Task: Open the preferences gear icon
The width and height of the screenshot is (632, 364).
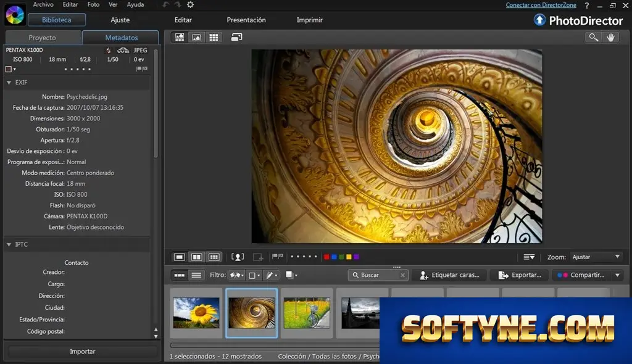Action: point(190,5)
